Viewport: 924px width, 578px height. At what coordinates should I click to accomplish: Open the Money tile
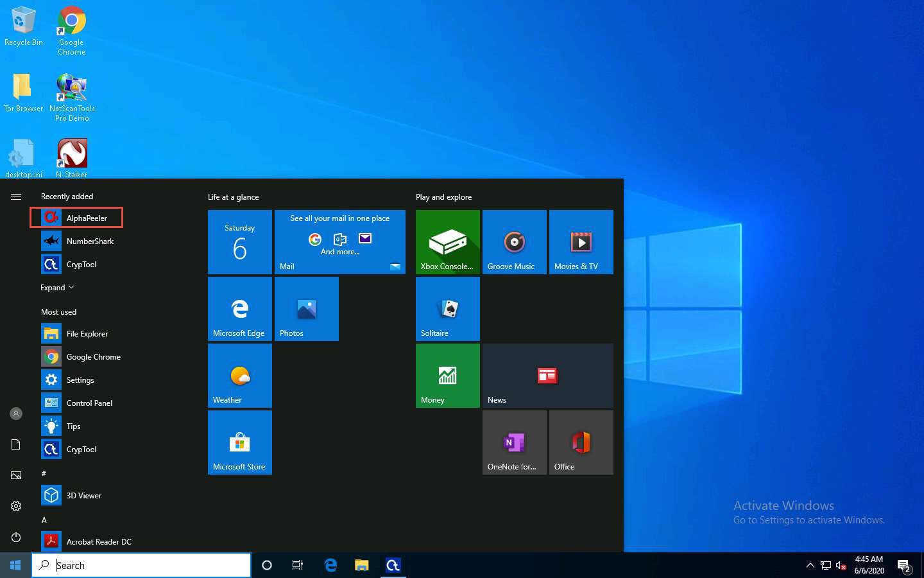448,376
